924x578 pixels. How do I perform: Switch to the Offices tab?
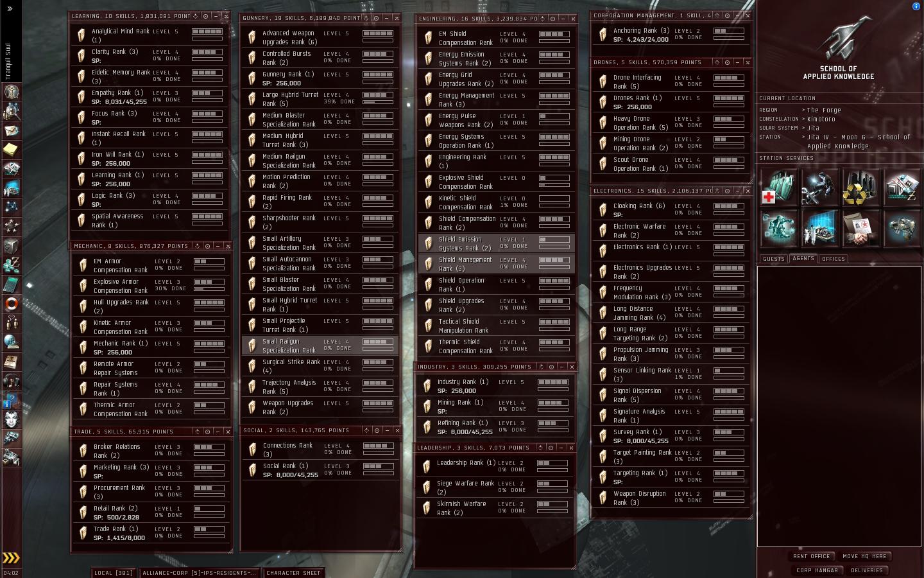[x=833, y=259]
